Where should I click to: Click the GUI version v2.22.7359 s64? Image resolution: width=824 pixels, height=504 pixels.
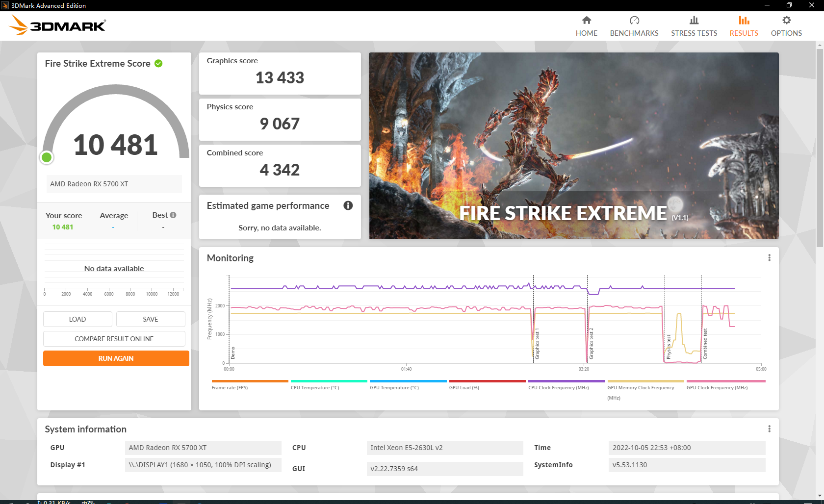(x=445, y=469)
